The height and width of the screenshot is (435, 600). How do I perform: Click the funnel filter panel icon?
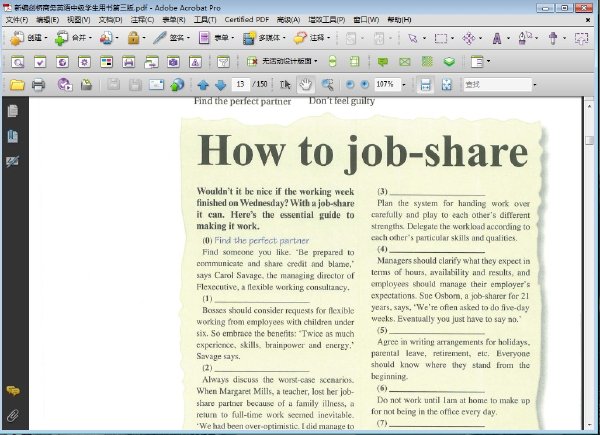coord(223,62)
